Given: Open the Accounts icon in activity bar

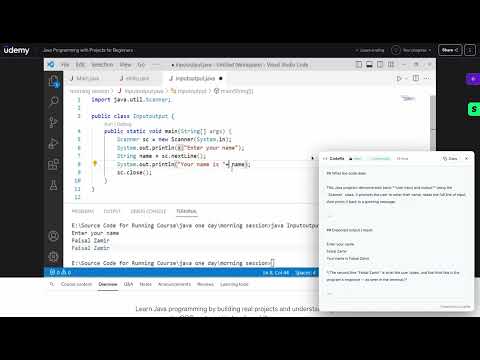Looking at the screenshot, I should (53, 236).
